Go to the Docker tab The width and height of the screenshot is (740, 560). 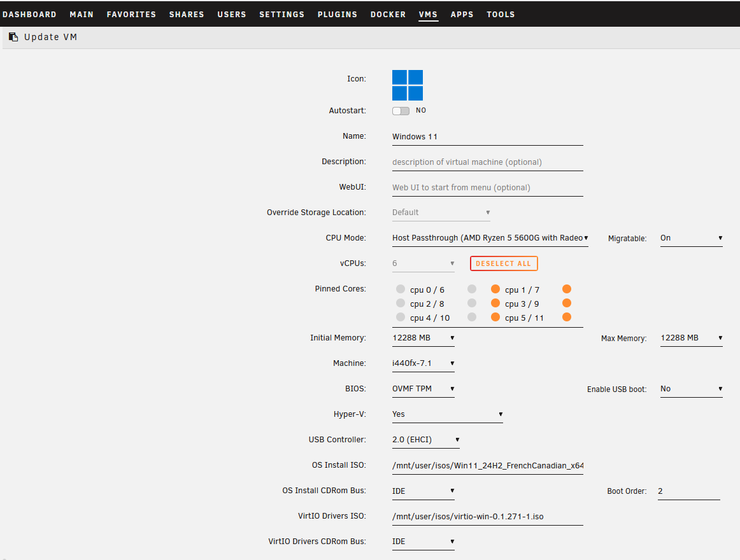(388, 14)
